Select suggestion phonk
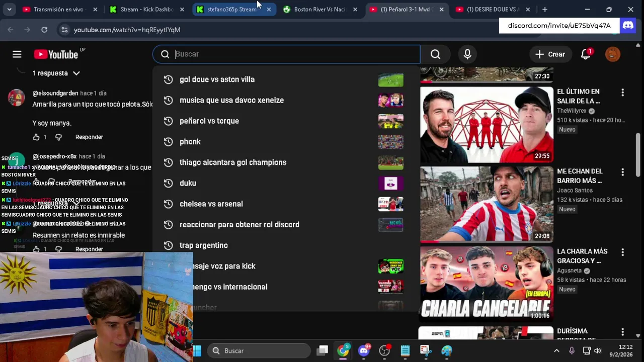This screenshot has height=362, width=644. 286,142
